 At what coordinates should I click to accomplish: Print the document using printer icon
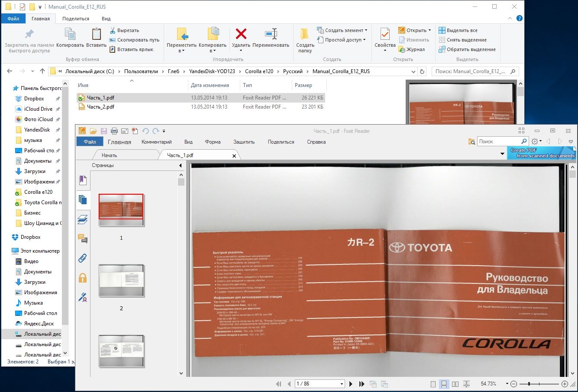point(114,131)
